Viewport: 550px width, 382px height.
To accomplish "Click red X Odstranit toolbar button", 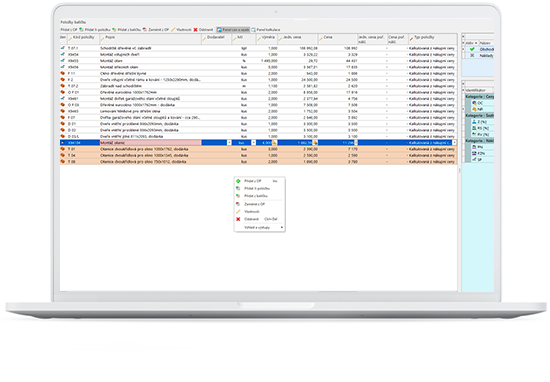I will point(203,30).
